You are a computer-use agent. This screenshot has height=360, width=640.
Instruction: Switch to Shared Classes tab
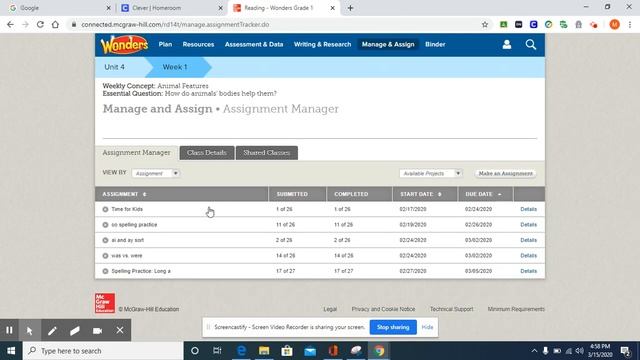tap(267, 153)
